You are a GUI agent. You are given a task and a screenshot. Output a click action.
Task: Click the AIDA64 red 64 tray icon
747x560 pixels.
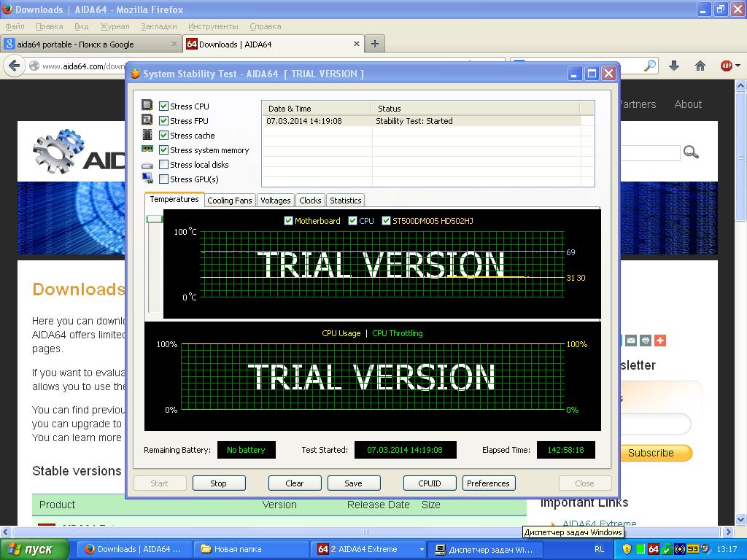[x=654, y=549]
